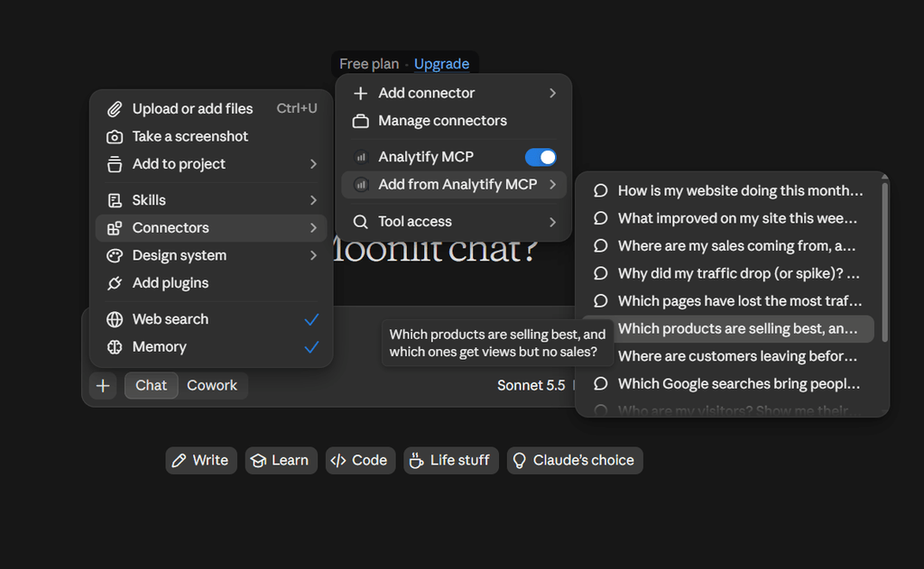Viewport: 924px width, 569px height.
Task: Click the Skills icon in the menu
Action: pyautogui.click(x=115, y=200)
